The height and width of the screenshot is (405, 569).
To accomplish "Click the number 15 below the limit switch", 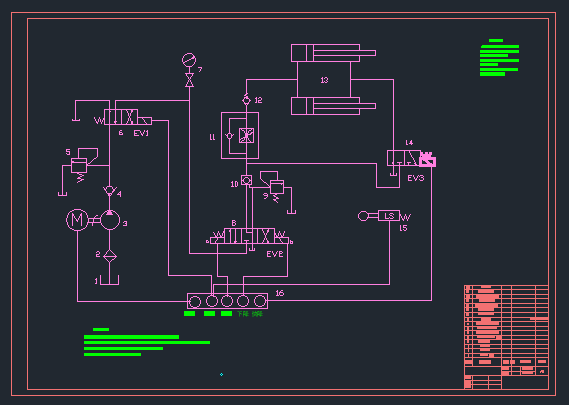I will [x=403, y=228].
